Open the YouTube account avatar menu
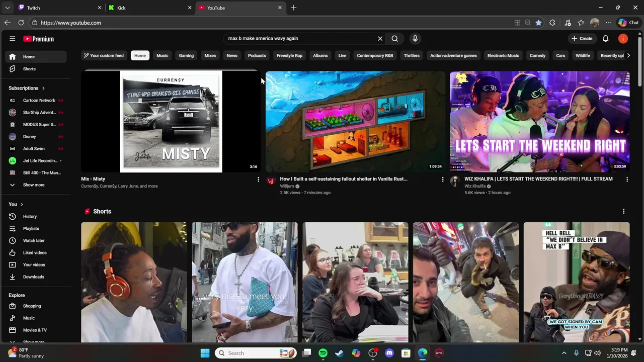644x362 pixels. (623, 38)
